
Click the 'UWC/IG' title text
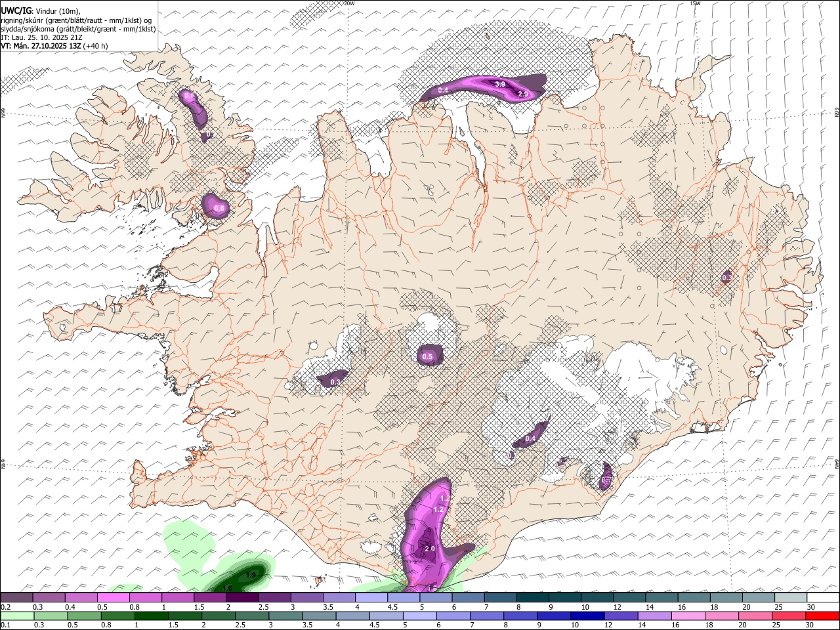point(16,11)
